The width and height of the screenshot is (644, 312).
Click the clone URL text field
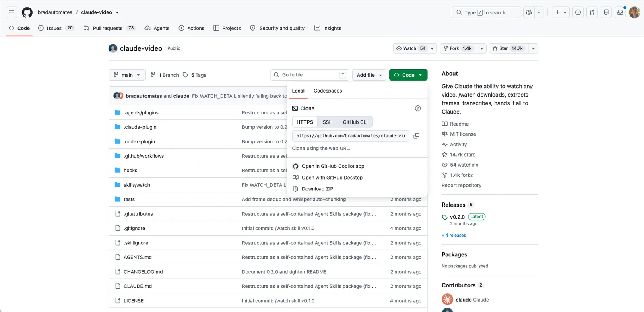[x=351, y=136]
